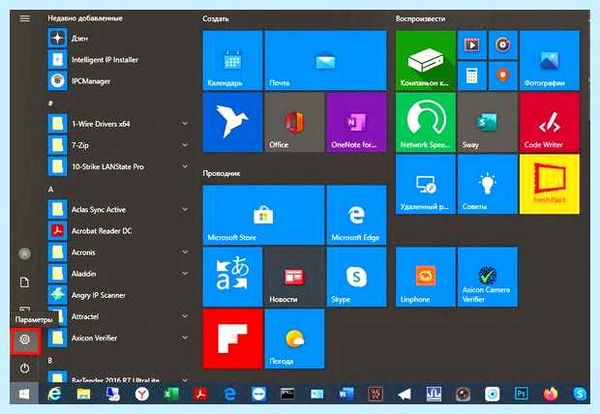Launch Yandex Browser from the taskbar
600x414 pixels.
[142, 394]
